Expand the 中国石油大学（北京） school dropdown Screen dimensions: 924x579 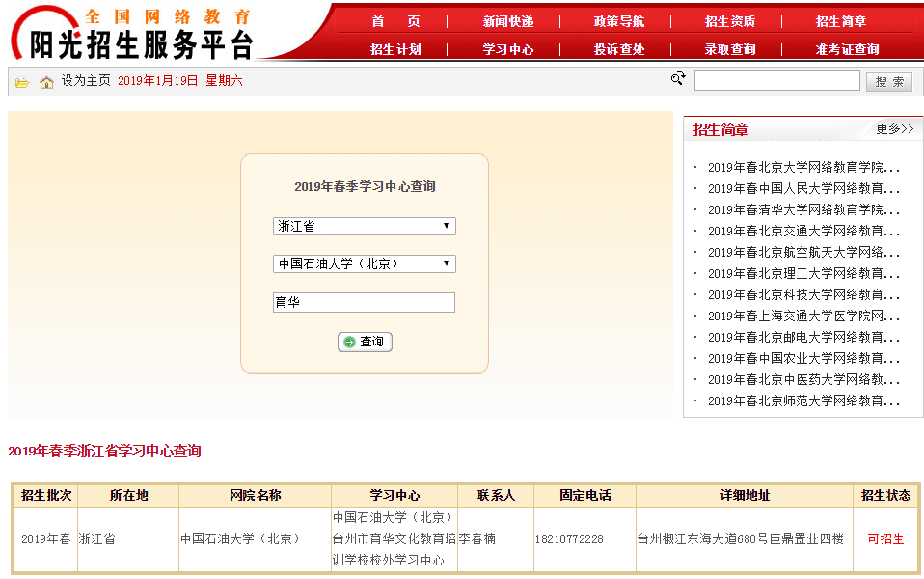click(365, 263)
